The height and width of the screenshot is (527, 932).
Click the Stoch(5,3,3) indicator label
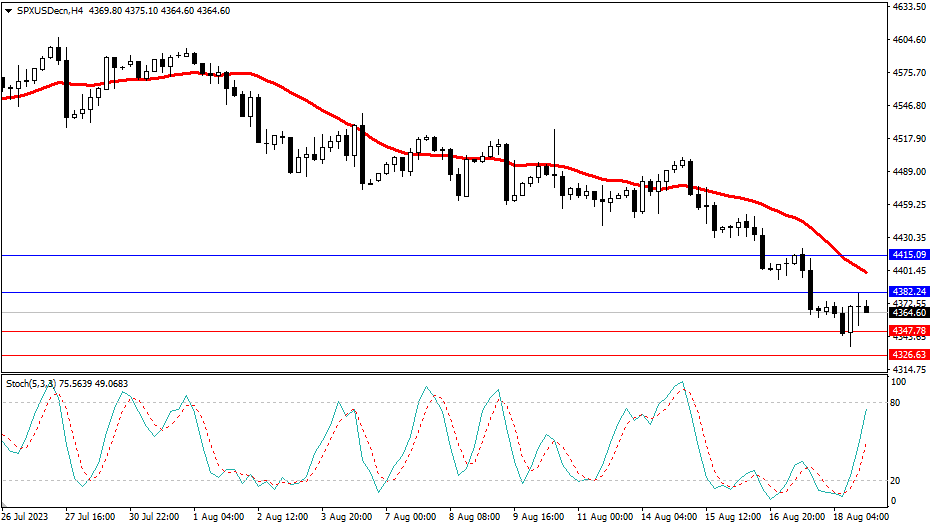point(32,383)
